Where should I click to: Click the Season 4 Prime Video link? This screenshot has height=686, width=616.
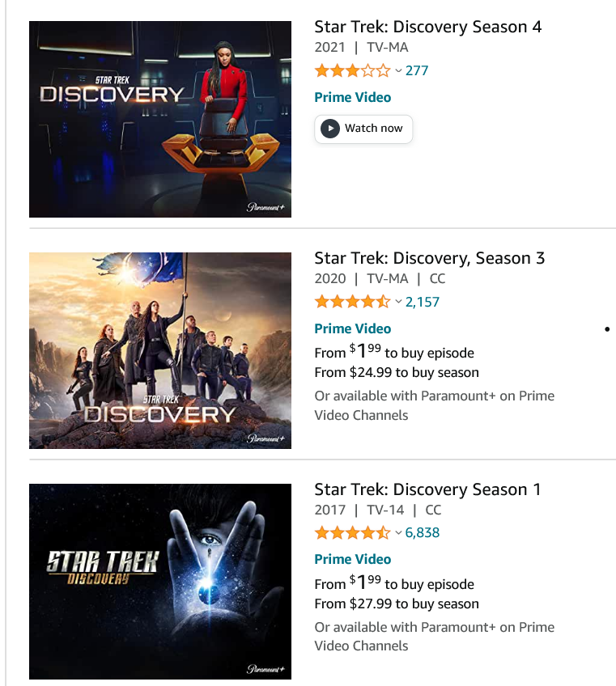[x=352, y=97]
